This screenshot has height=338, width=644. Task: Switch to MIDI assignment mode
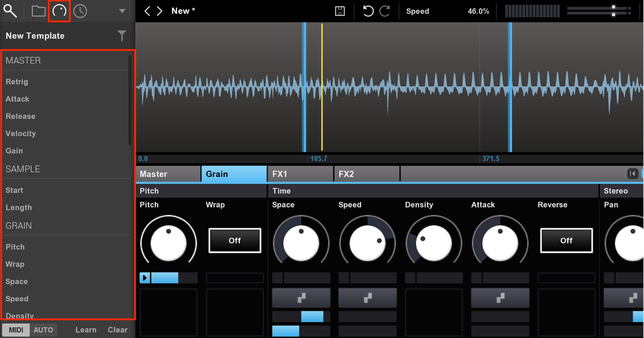click(16, 330)
